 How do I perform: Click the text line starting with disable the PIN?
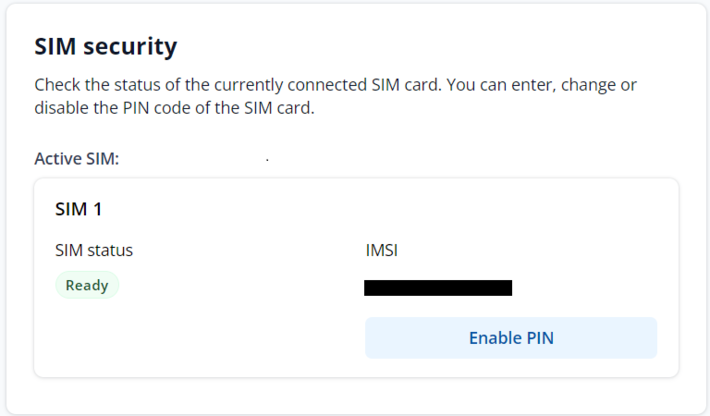tap(174, 108)
